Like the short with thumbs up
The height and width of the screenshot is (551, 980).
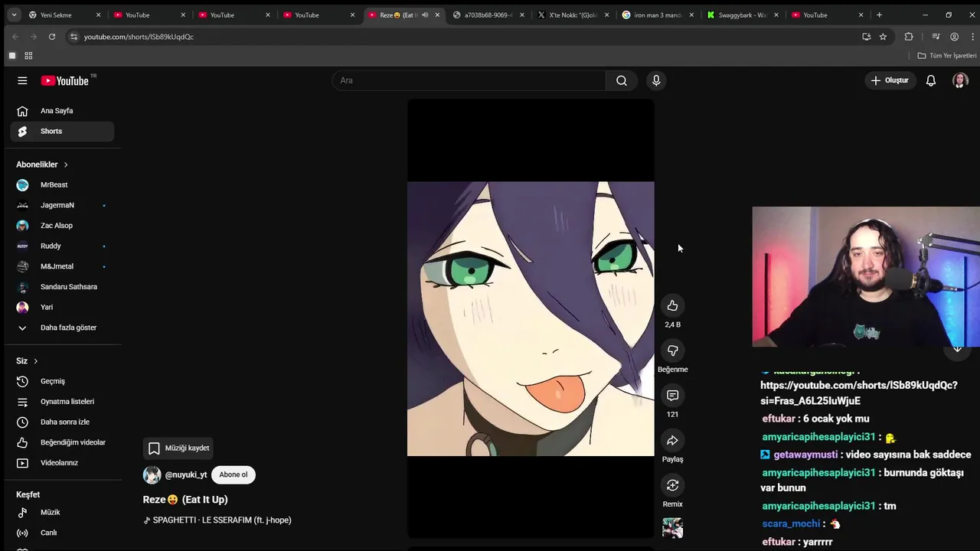click(x=672, y=305)
